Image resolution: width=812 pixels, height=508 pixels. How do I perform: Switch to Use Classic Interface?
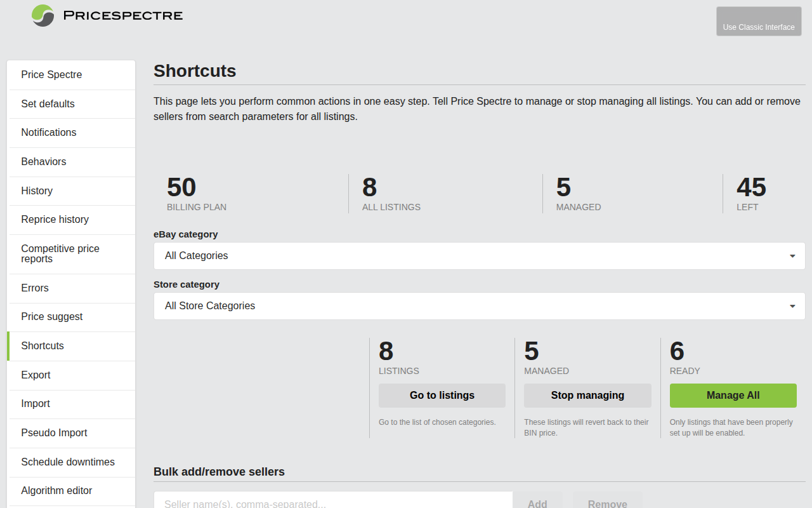click(759, 21)
